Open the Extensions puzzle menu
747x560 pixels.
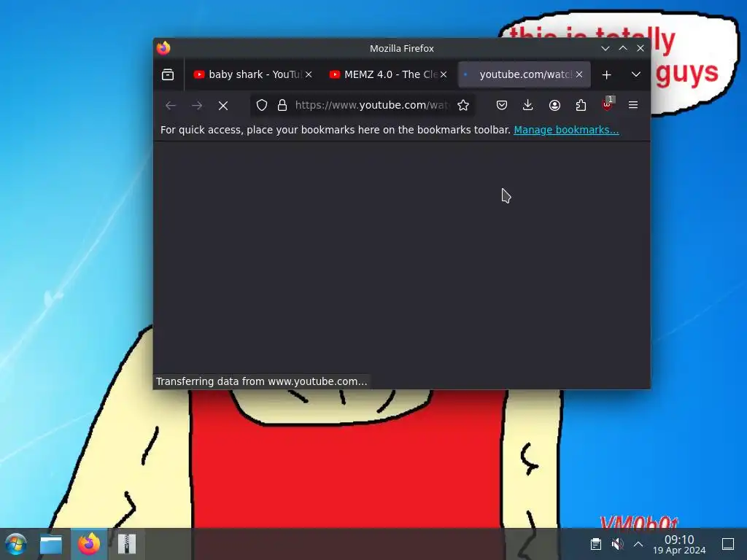[581, 105]
